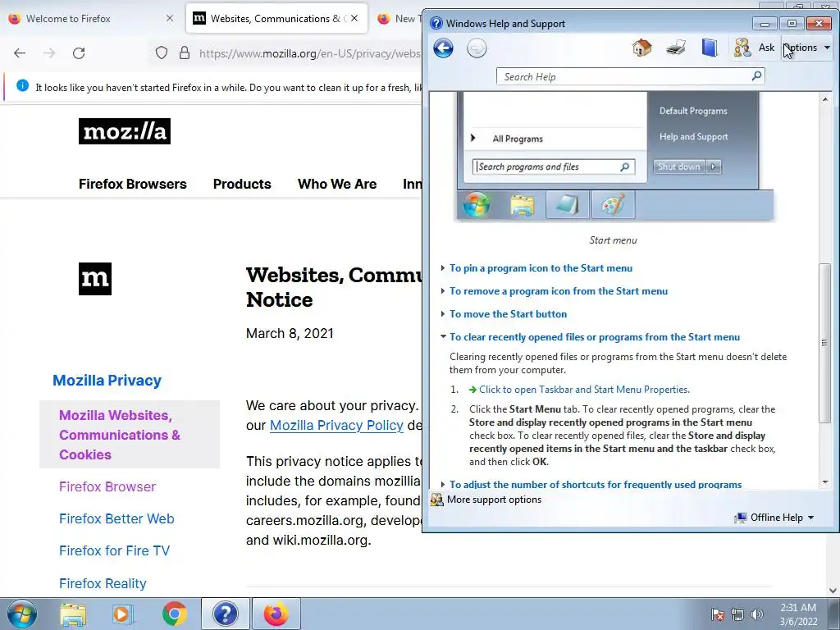840x630 pixels.
Task: Open Windows Explorer from taskbar
Action: click(x=73, y=614)
